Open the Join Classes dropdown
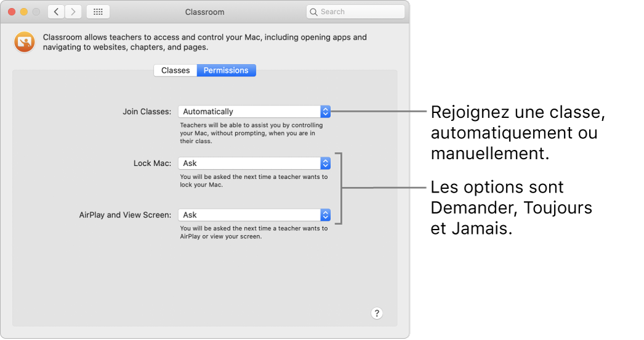Screen dimensions: 644x340 tap(255, 112)
